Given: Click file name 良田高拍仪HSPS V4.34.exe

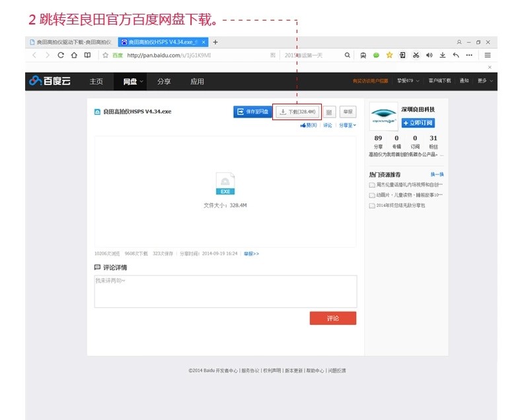Looking at the screenshot, I should (x=137, y=112).
